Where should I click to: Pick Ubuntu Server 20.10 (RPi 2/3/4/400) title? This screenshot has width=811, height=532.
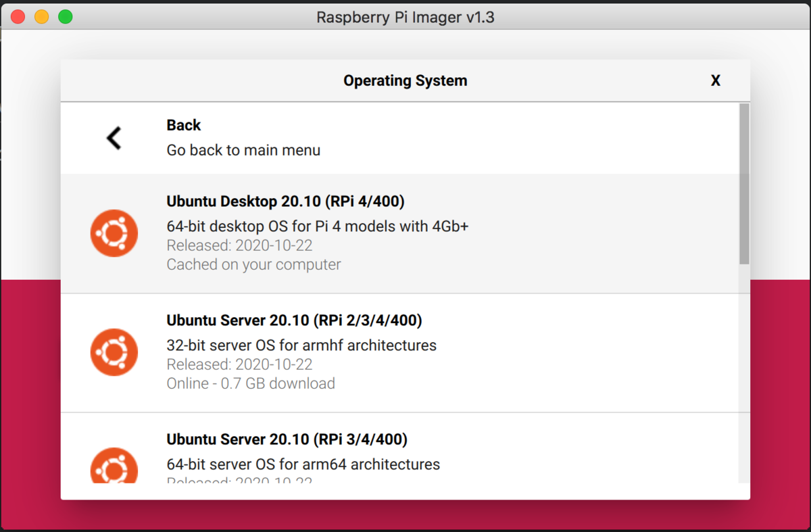pyautogui.click(x=294, y=320)
